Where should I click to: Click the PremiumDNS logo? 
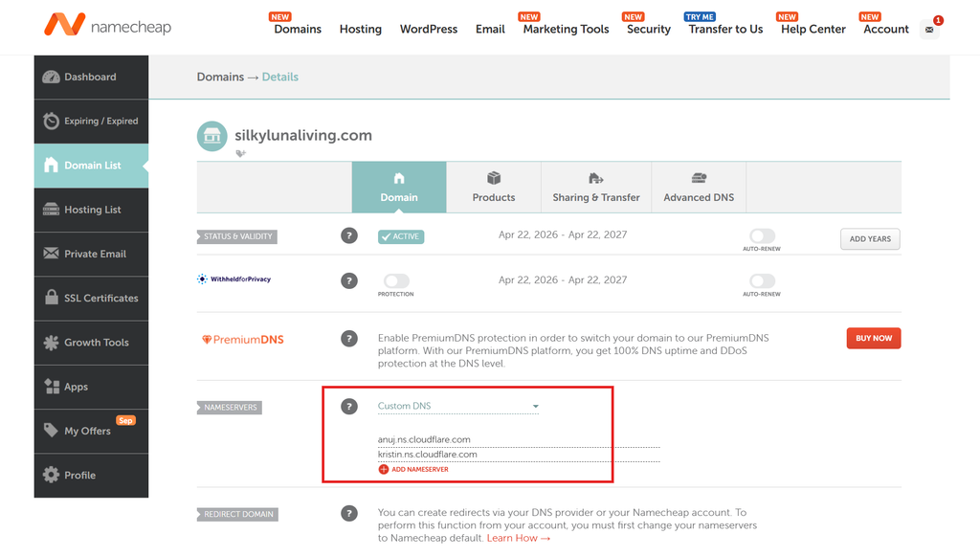pyautogui.click(x=242, y=340)
